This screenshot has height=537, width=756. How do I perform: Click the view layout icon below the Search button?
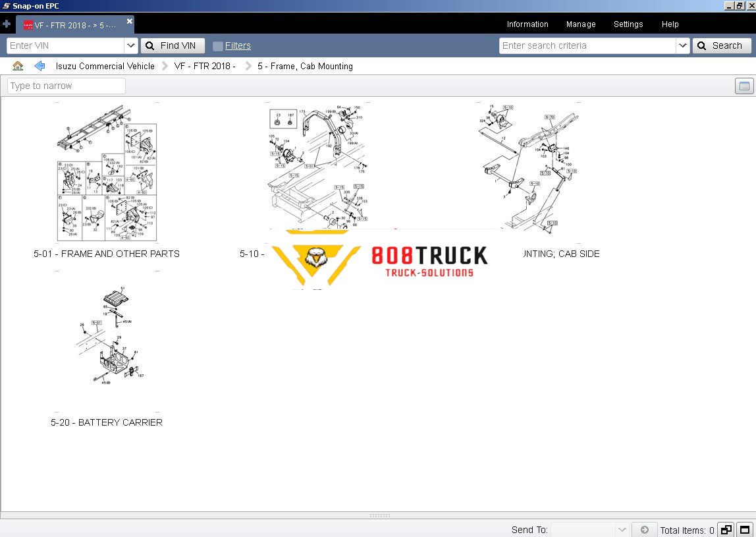tap(744, 86)
